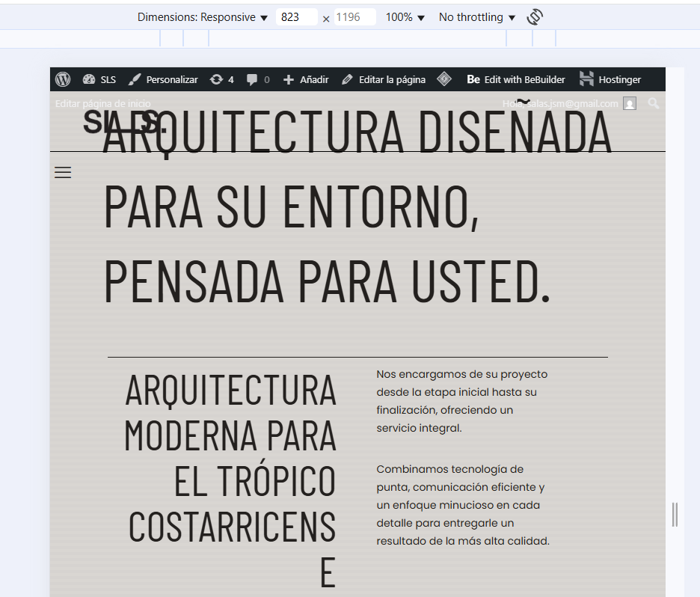The image size is (700, 597).
Task: Click the updates icon showing 4
Action: click(x=221, y=79)
